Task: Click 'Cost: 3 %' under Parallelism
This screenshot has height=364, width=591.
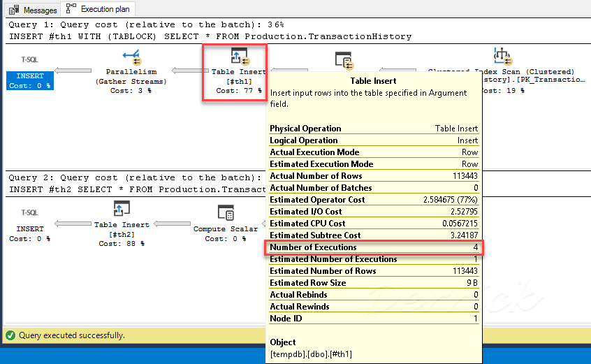Action: click(131, 91)
